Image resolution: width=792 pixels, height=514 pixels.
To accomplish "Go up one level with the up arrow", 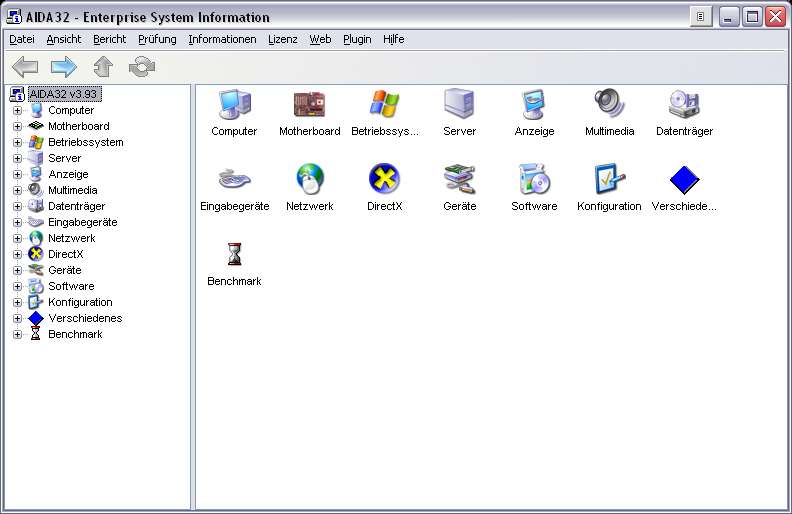I will tap(103, 67).
